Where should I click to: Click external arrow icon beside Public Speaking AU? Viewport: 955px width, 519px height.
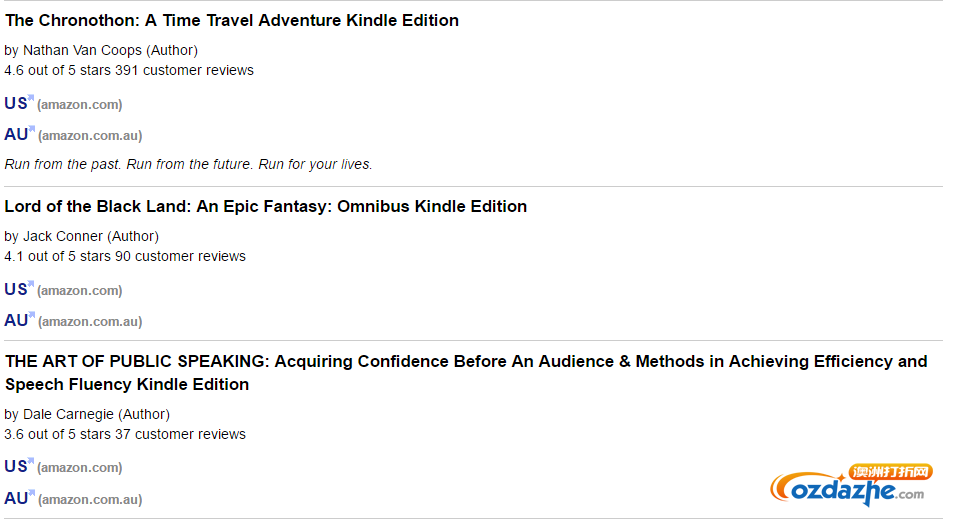click(x=32, y=493)
